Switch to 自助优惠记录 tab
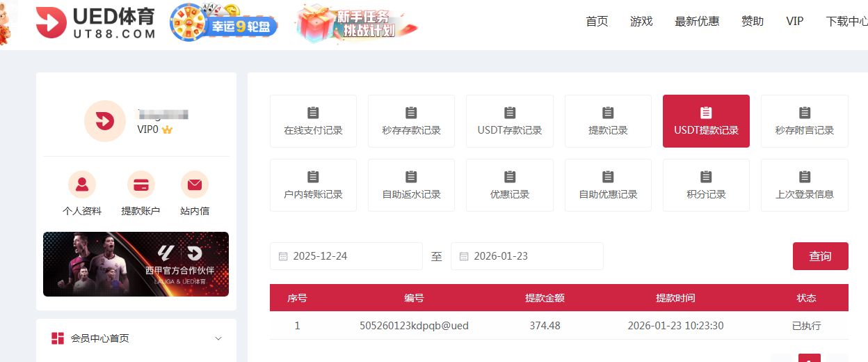The height and width of the screenshot is (362, 868). pyautogui.click(x=608, y=185)
